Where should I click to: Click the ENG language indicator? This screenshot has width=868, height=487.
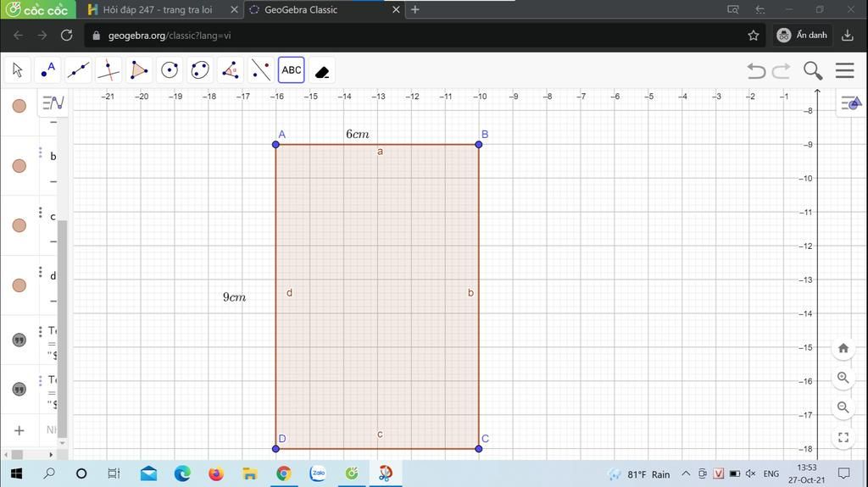point(771,473)
